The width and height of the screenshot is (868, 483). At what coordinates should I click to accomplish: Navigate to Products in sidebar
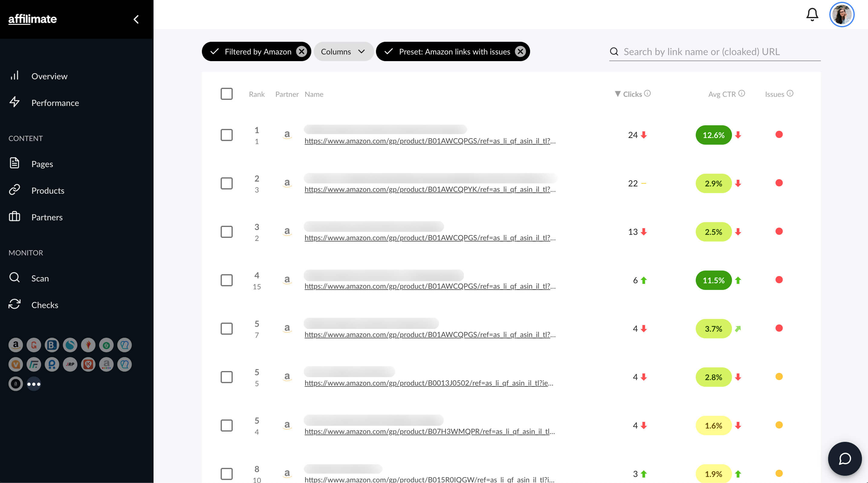[x=47, y=190]
